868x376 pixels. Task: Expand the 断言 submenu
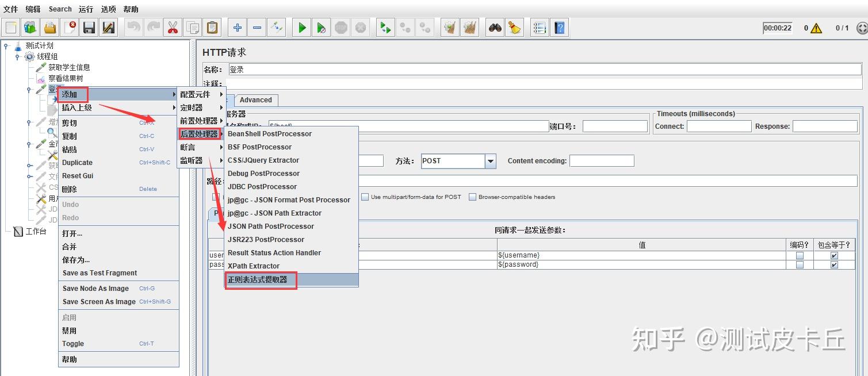(x=201, y=147)
